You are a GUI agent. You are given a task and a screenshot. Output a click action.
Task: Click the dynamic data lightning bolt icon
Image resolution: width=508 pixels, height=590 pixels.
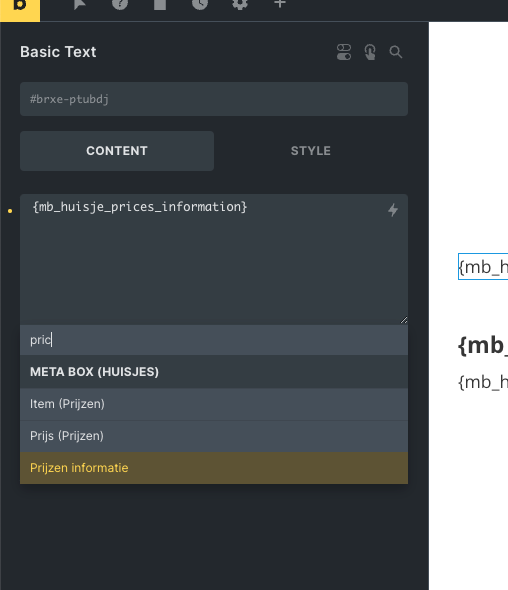[x=393, y=210]
